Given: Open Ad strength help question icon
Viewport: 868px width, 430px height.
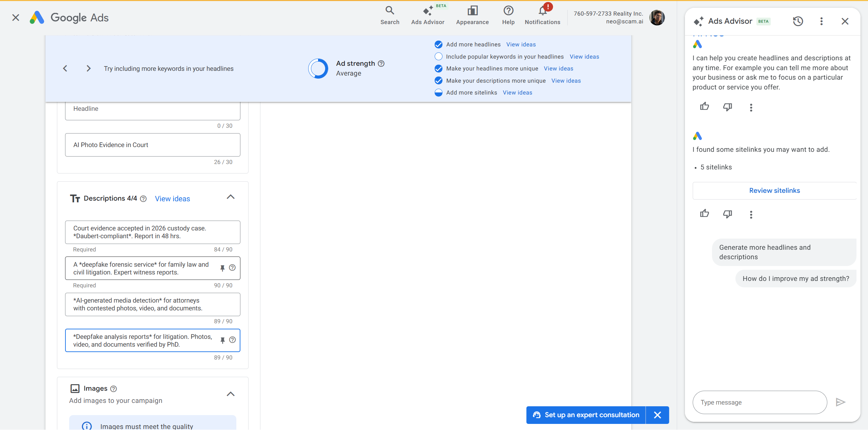Looking at the screenshot, I should click(381, 63).
